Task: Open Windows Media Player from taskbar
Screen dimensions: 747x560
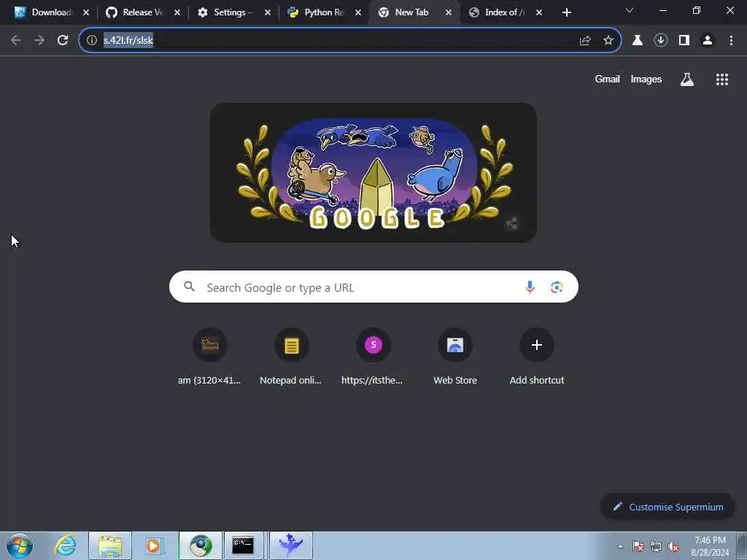Action: tap(154, 545)
